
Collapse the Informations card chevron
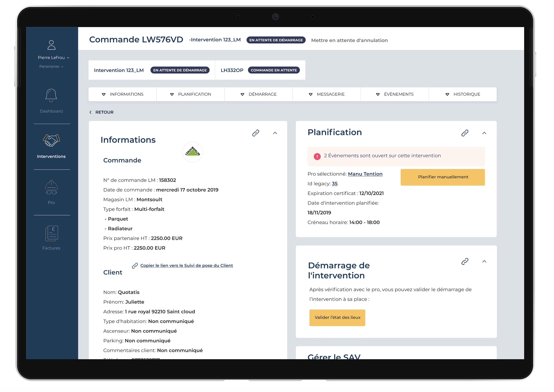275,133
